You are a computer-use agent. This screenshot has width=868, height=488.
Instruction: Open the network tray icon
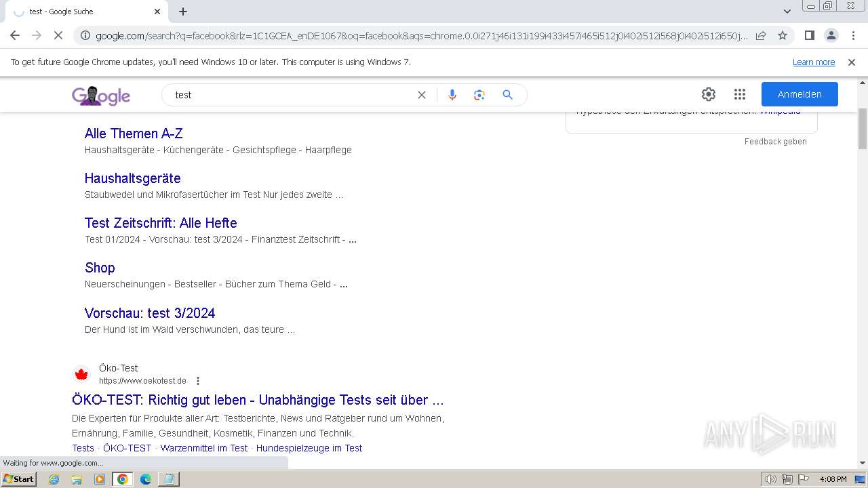[x=787, y=479]
